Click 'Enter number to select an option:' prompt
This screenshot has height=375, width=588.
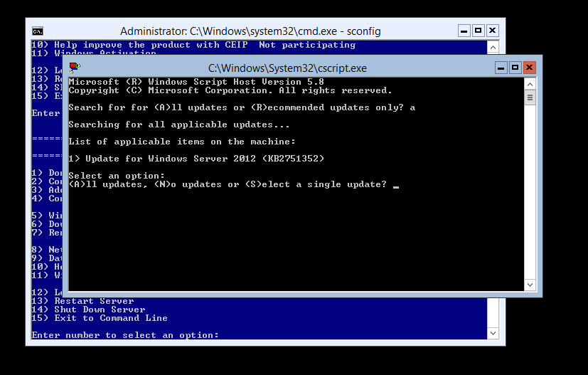click(125, 335)
